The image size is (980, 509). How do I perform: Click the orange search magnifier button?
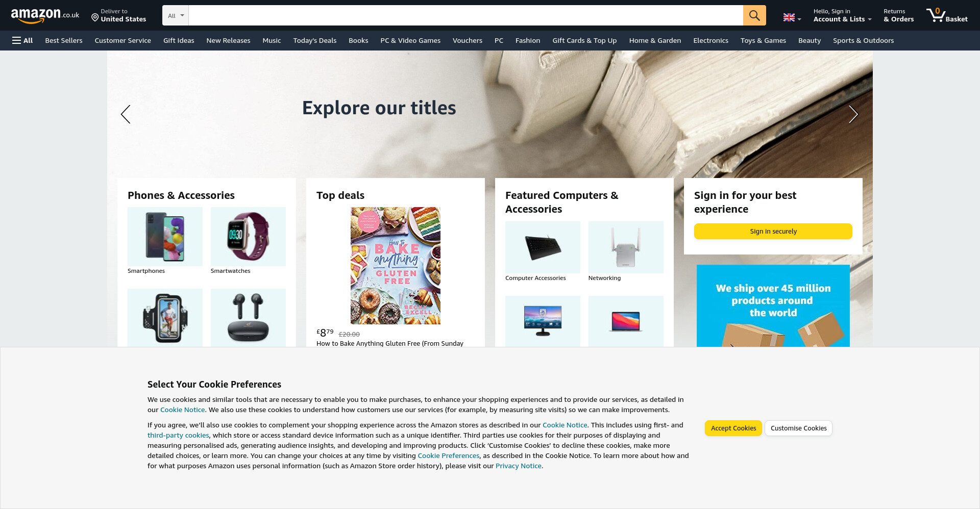754,15
